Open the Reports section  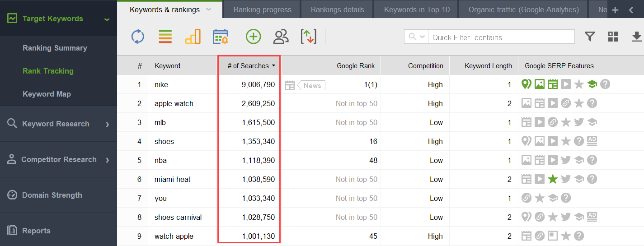click(58, 230)
